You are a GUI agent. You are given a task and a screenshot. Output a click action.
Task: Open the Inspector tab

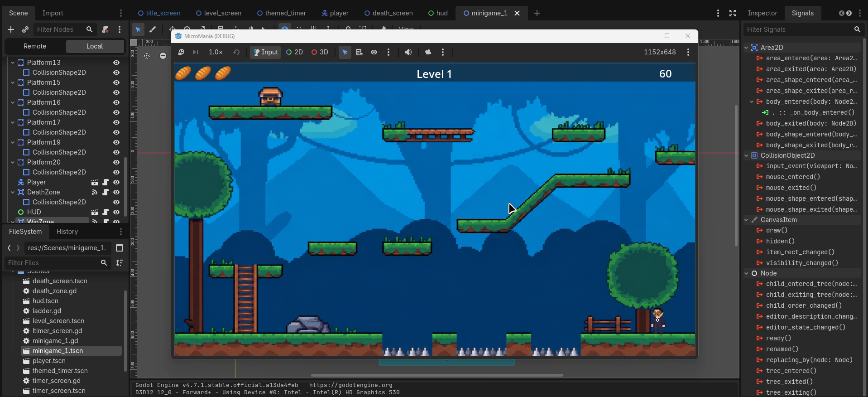762,13
